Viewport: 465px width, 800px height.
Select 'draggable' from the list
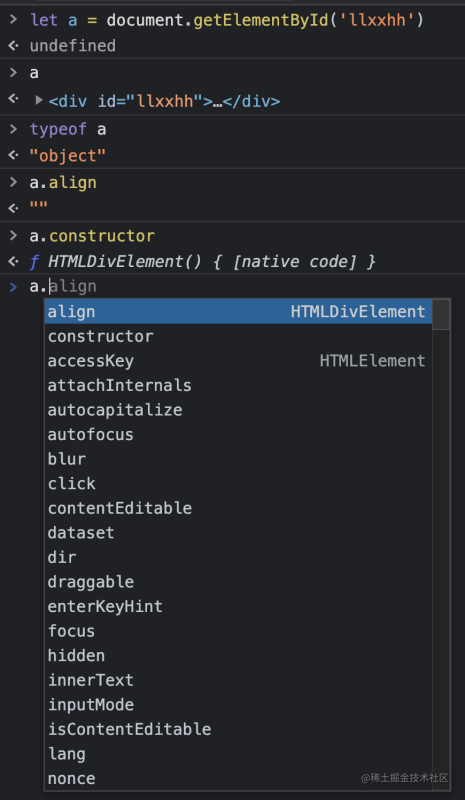pyautogui.click(x=238, y=582)
